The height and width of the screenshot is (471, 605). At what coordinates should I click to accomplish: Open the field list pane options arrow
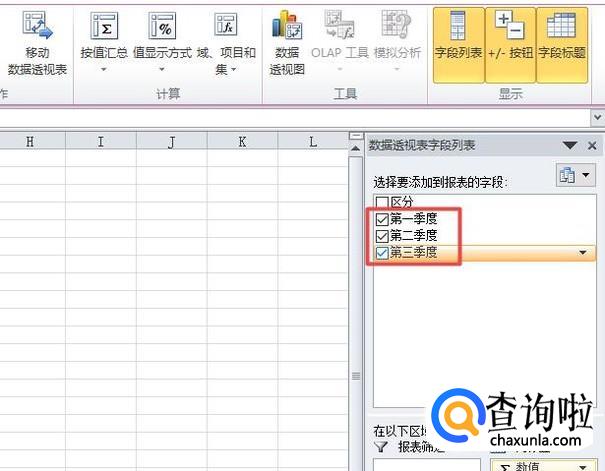click(570, 145)
